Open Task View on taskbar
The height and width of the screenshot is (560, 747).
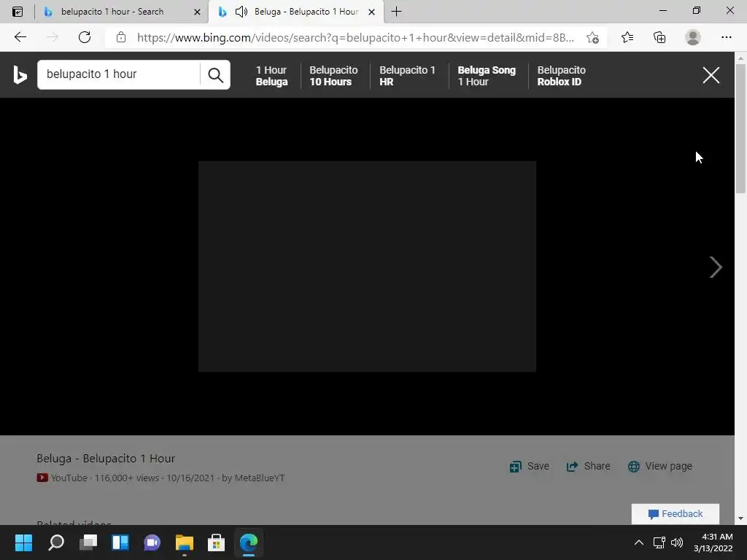(x=88, y=542)
